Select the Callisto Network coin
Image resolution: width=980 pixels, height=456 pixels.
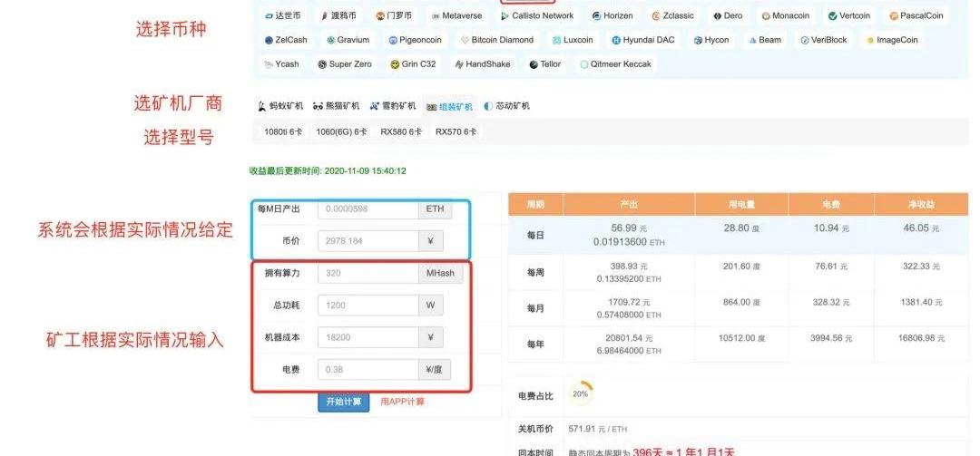point(537,16)
